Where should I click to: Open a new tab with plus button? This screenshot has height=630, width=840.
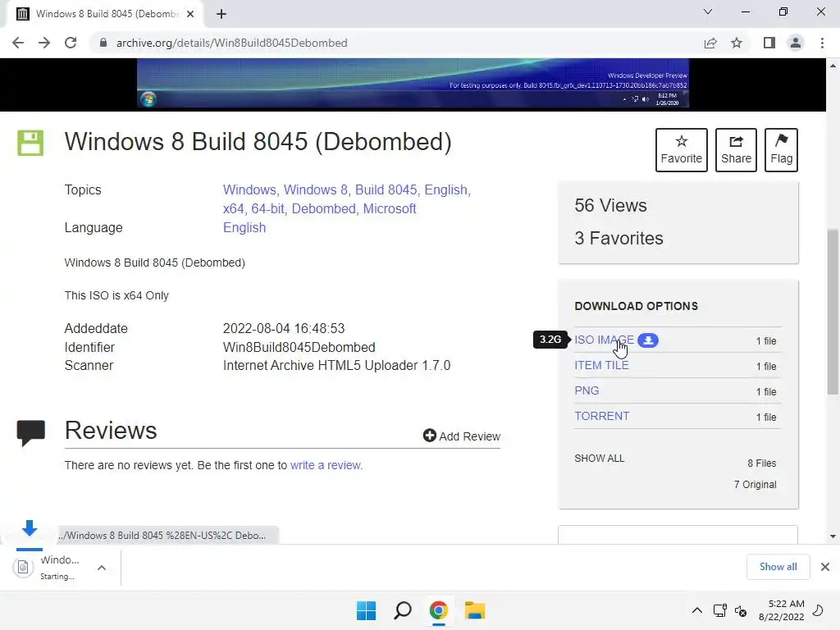click(x=221, y=14)
